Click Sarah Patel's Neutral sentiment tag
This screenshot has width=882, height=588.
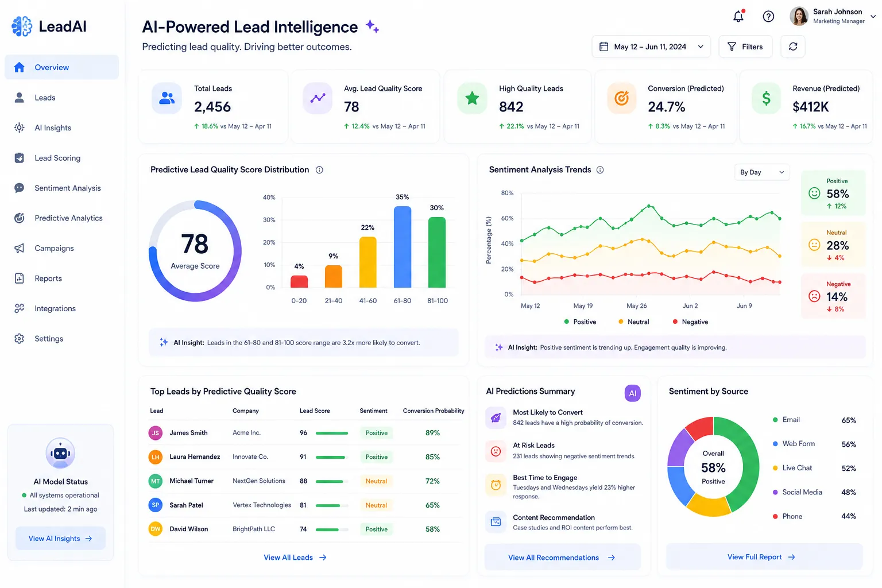[377, 505]
